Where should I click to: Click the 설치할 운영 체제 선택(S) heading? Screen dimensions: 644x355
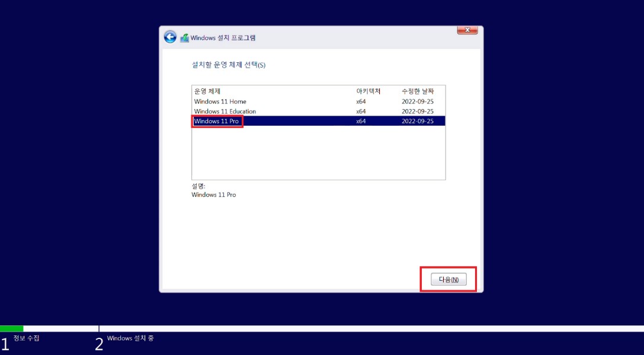(x=229, y=65)
